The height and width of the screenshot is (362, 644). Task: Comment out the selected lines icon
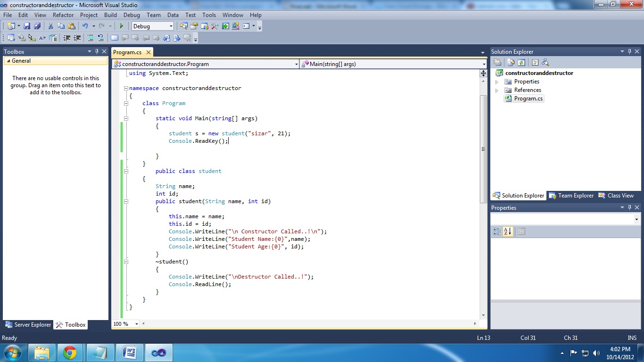[91, 38]
